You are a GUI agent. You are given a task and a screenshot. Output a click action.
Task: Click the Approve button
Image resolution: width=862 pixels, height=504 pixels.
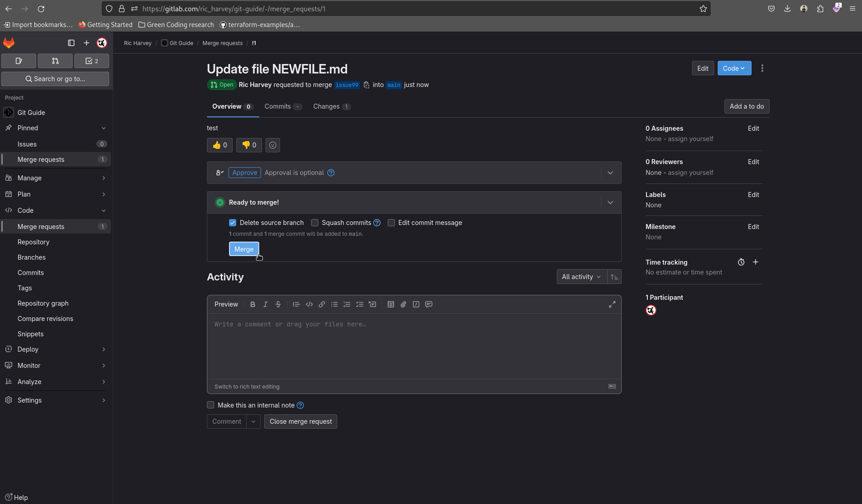[x=245, y=173]
